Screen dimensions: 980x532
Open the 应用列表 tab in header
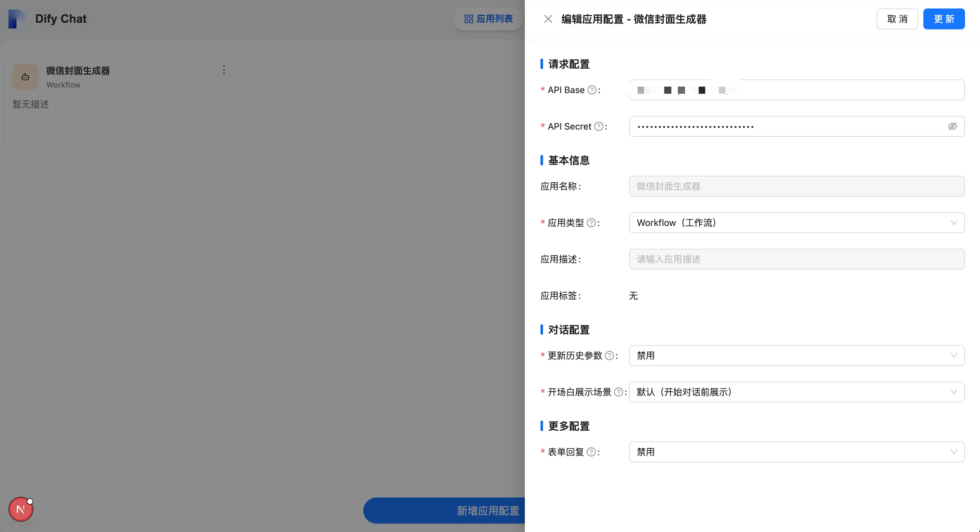click(x=488, y=19)
